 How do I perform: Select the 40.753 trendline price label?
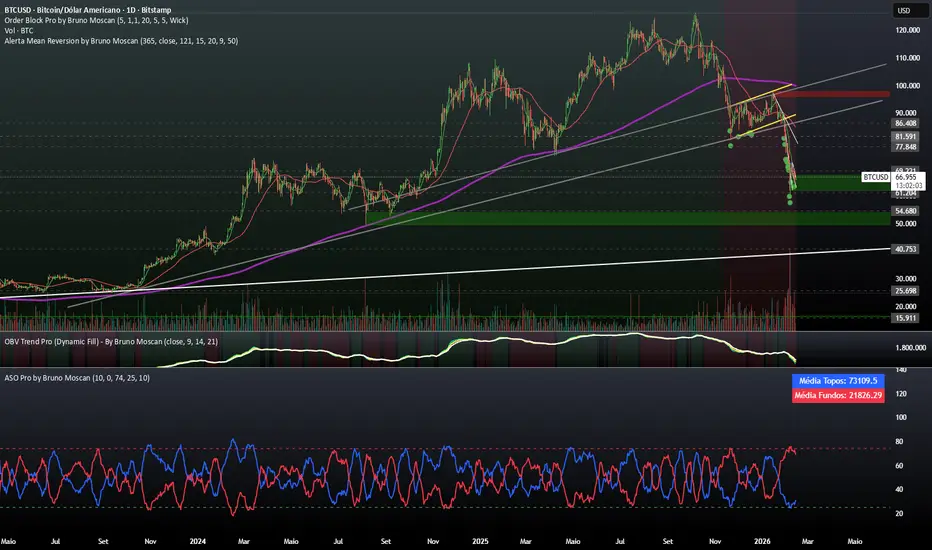click(x=905, y=249)
